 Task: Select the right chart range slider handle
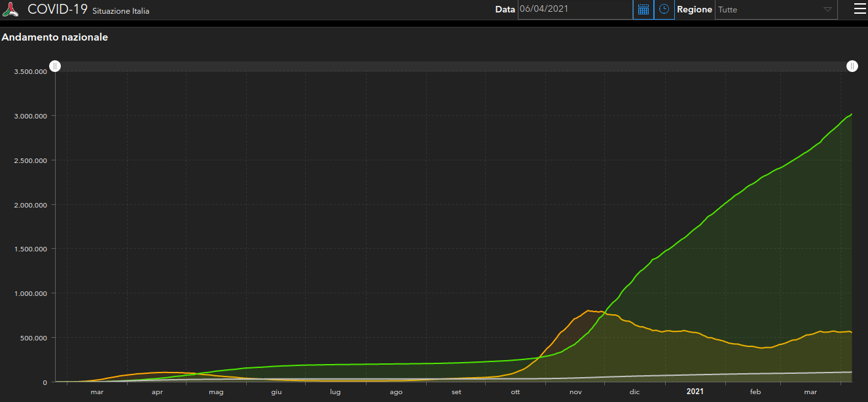pos(852,66)
